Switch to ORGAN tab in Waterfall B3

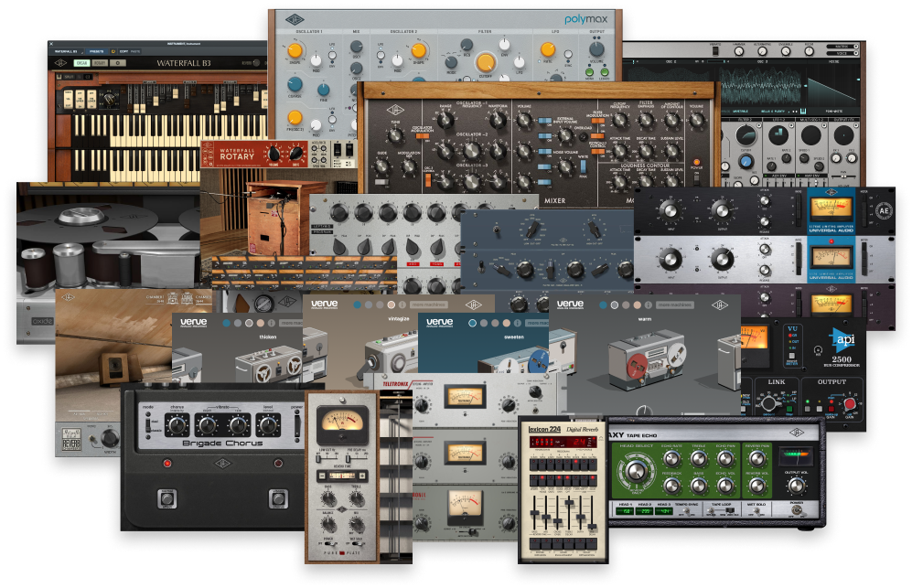pyautogui.click(x=82, y=63)
